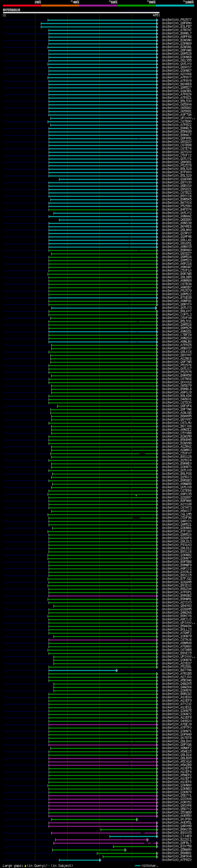Click the =100char. scale key

pyautogui.click(x=146, y=865)
